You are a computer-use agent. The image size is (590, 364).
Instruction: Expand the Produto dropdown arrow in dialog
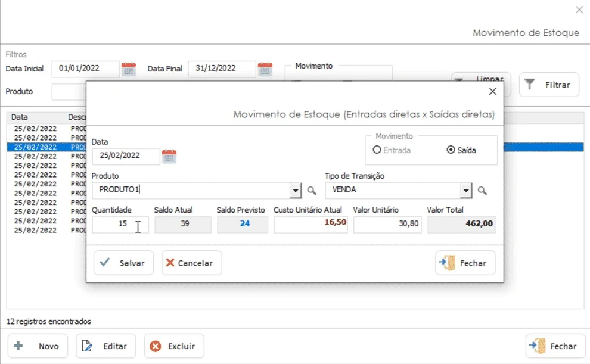[296, 191]
